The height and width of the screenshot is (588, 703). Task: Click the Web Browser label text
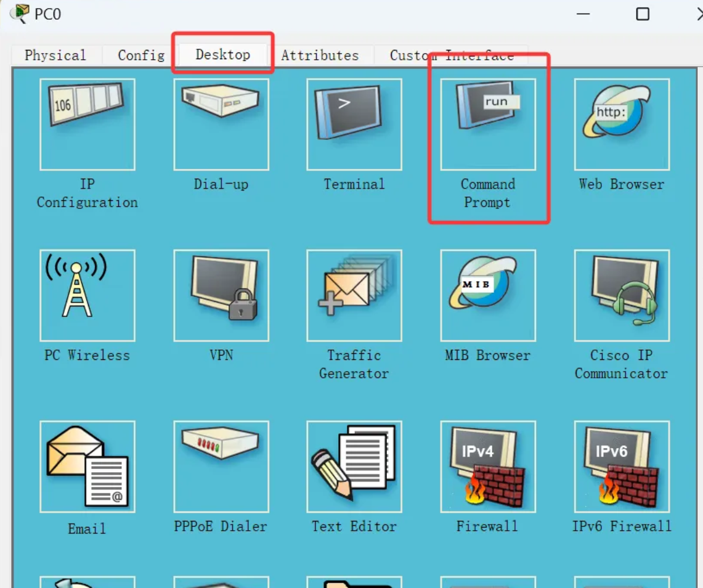click(x=622, y=184)
